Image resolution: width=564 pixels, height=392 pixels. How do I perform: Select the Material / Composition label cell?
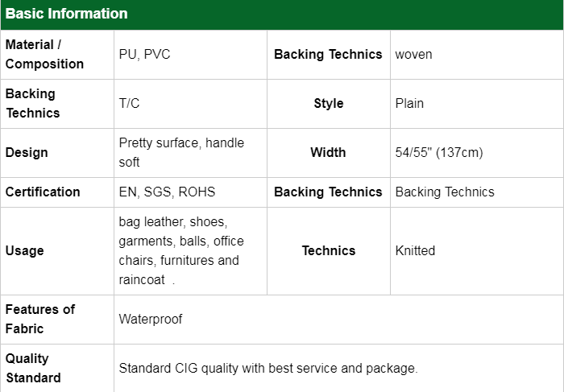[x=44, y=55]
